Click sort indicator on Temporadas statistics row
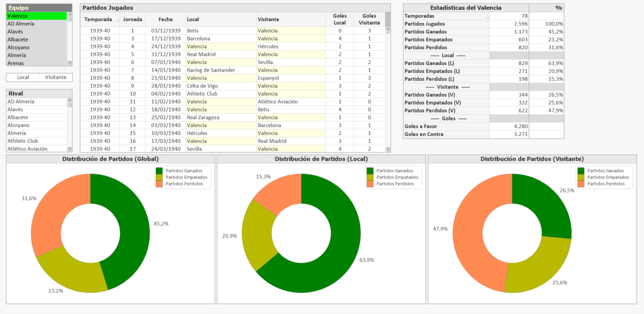 point(487,17)
